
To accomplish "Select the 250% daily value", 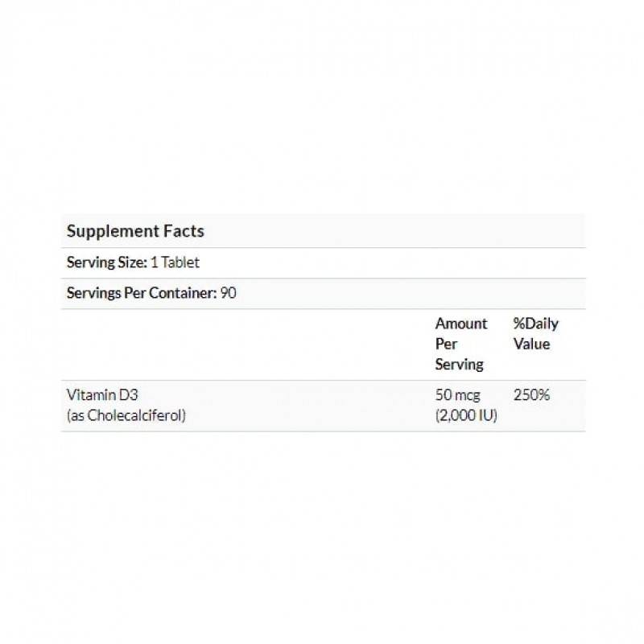I will pos(530,396).
